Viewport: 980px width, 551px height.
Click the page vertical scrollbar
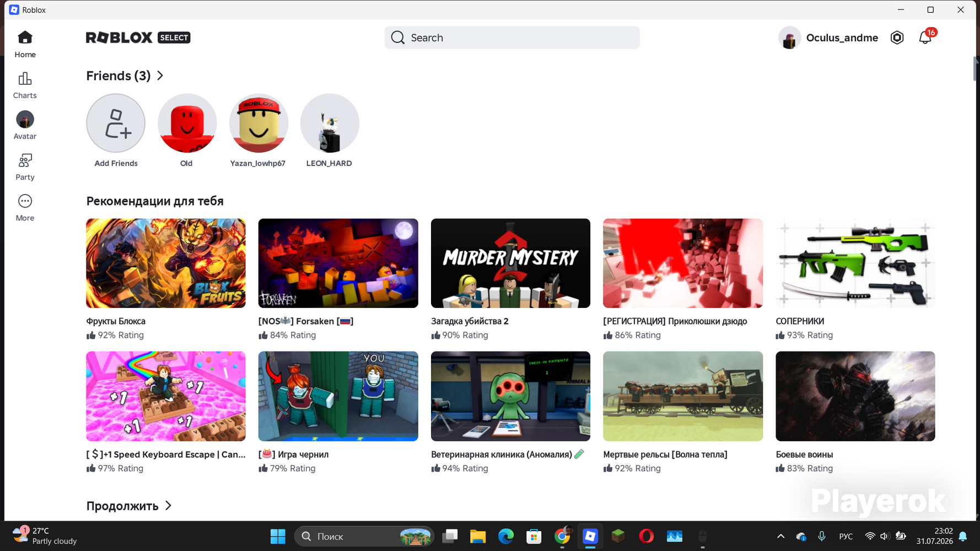(x=976, y=68)
